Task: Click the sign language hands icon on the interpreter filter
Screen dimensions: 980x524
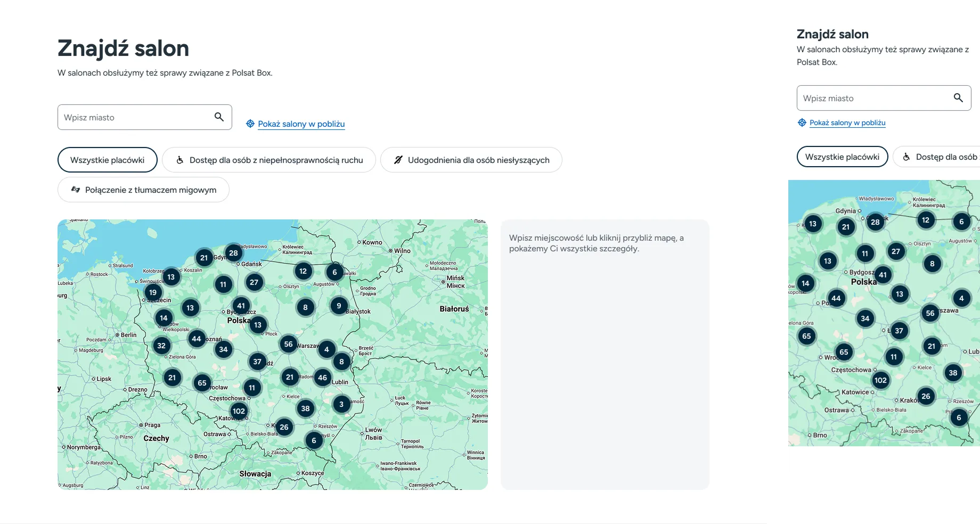Action: [x=76, y=190]
